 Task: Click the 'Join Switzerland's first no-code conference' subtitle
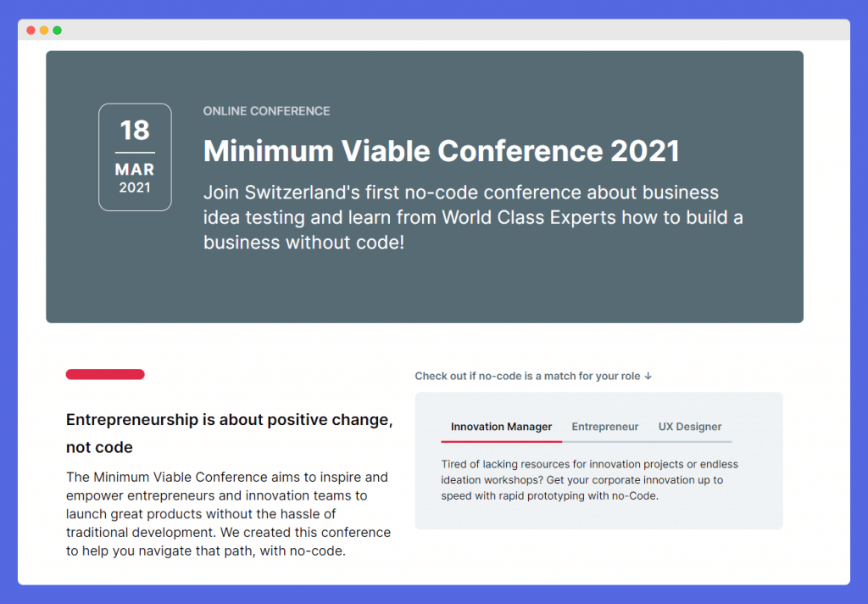[x=473, y=217]
